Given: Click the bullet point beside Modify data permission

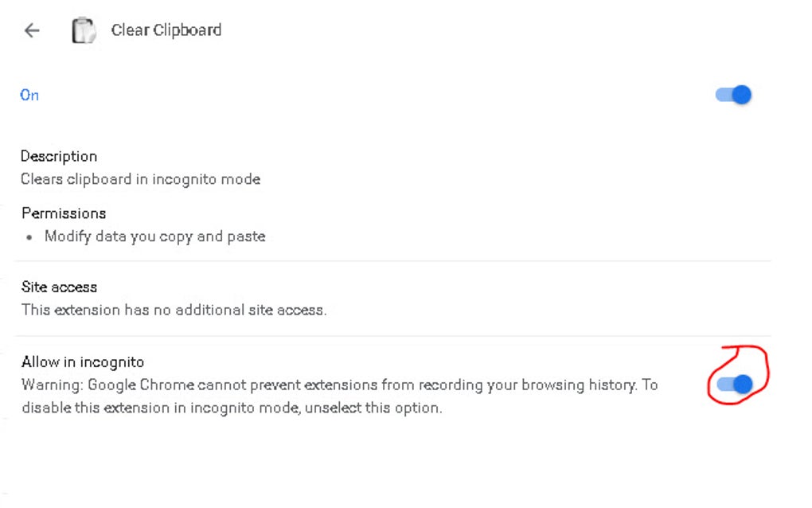Looking at the screenshot, I should point(29,236).
